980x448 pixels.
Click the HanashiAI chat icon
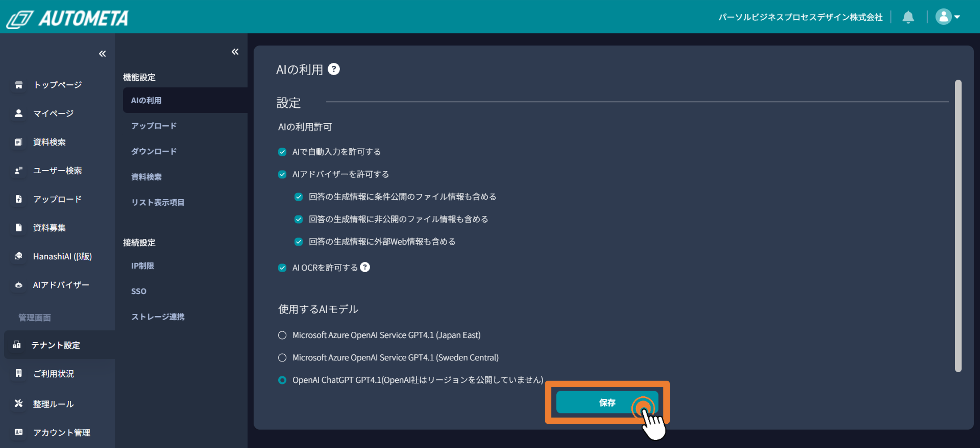coord(19,256)
